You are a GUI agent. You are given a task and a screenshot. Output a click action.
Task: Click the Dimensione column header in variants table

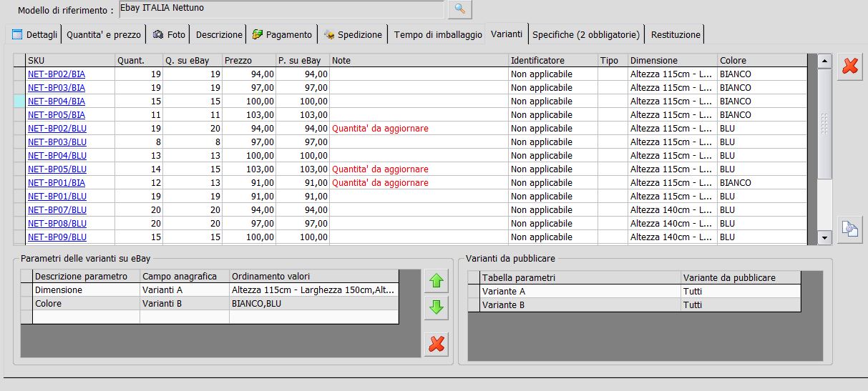click(673, 60)
